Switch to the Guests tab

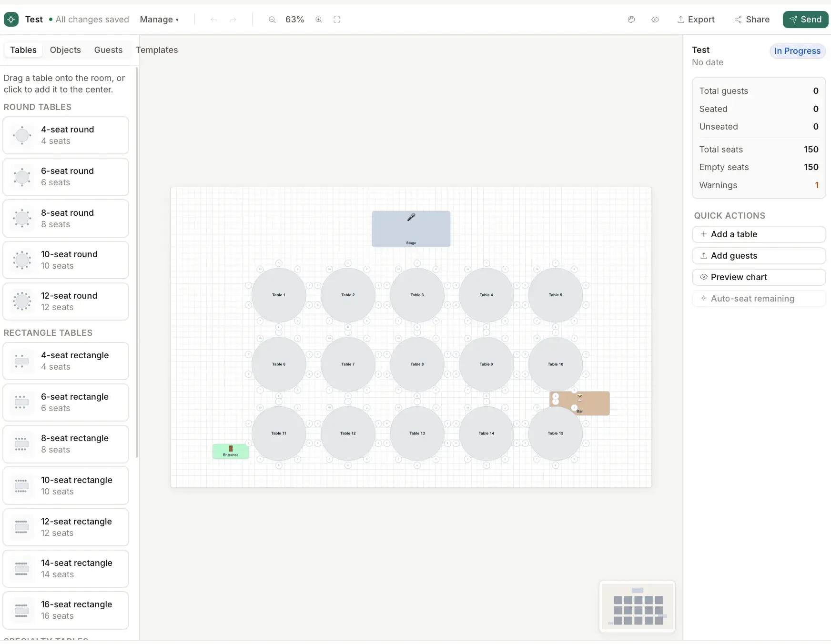108,50
